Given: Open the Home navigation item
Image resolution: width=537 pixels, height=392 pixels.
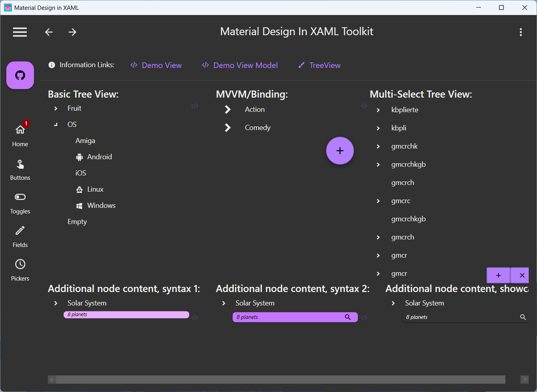Looking at the screenshot, I should point(20,135).
